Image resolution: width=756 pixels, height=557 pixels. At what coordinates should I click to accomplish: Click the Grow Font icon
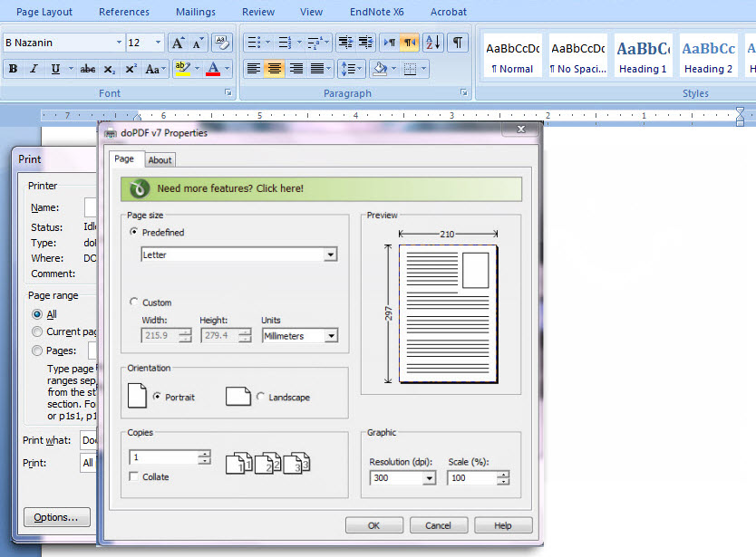point(178,43)
